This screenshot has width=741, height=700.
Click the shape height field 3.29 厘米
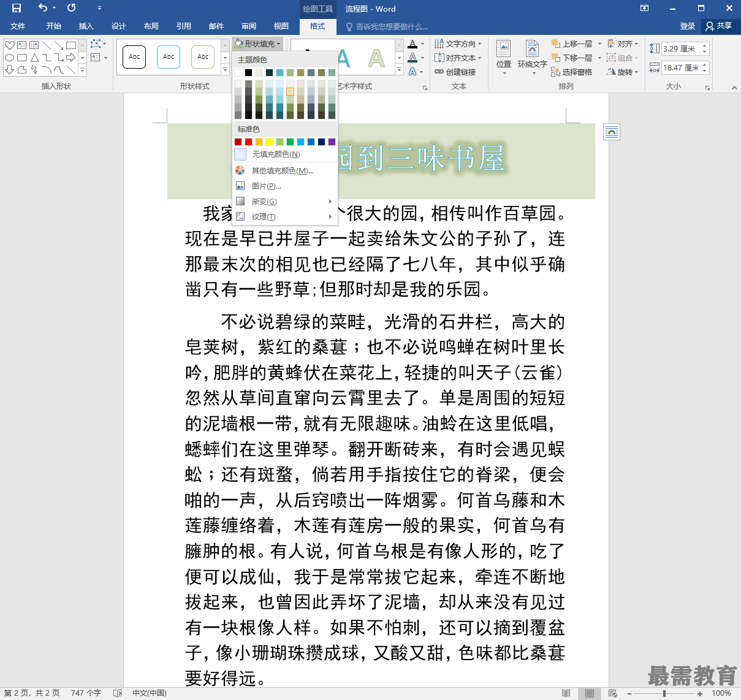coord(682,48)
